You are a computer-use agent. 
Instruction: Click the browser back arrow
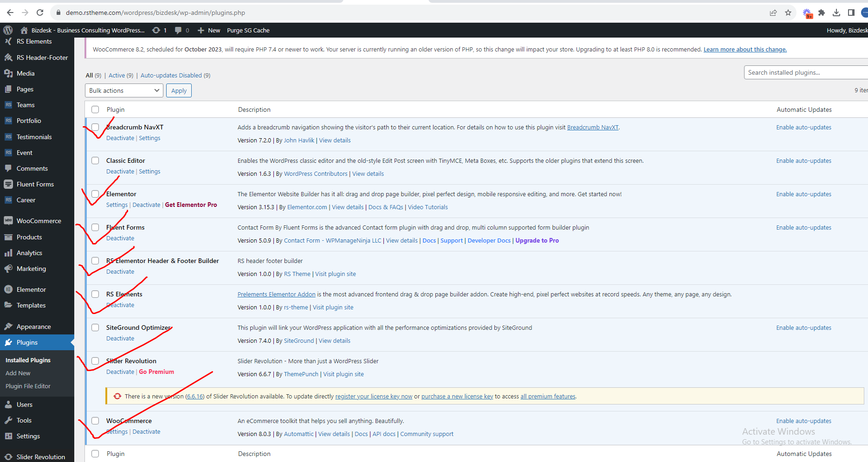pyautogui.click(x=10, y=13)
